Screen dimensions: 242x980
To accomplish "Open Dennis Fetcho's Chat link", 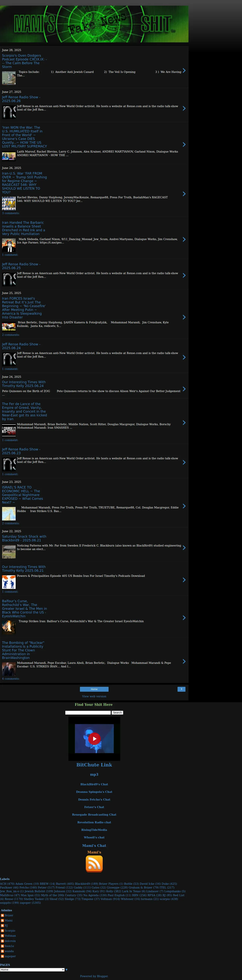I will click(x=94, y=799).
